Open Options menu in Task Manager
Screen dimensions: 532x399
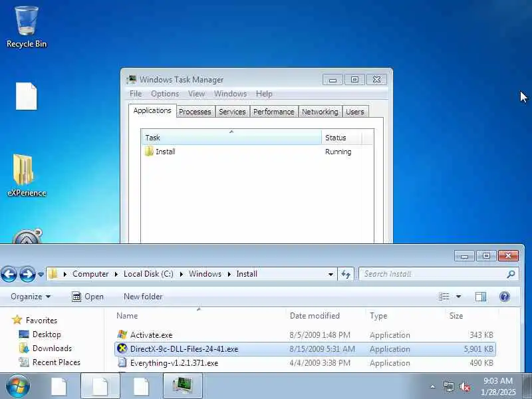tap(165, 94)
